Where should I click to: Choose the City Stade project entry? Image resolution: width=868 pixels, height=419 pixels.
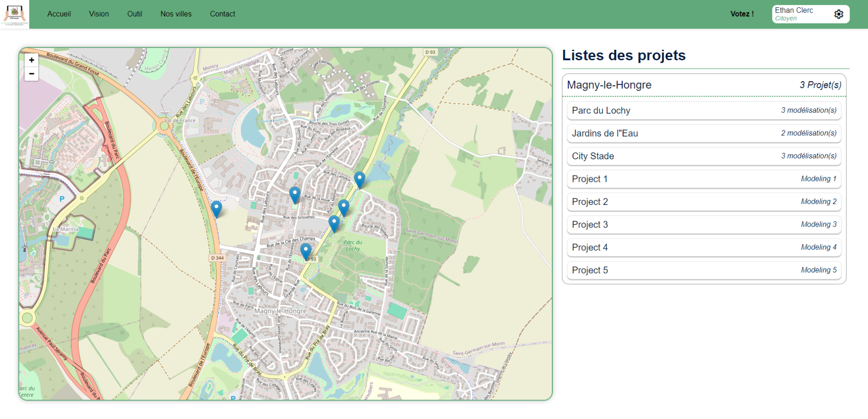[x=703, y=156]
